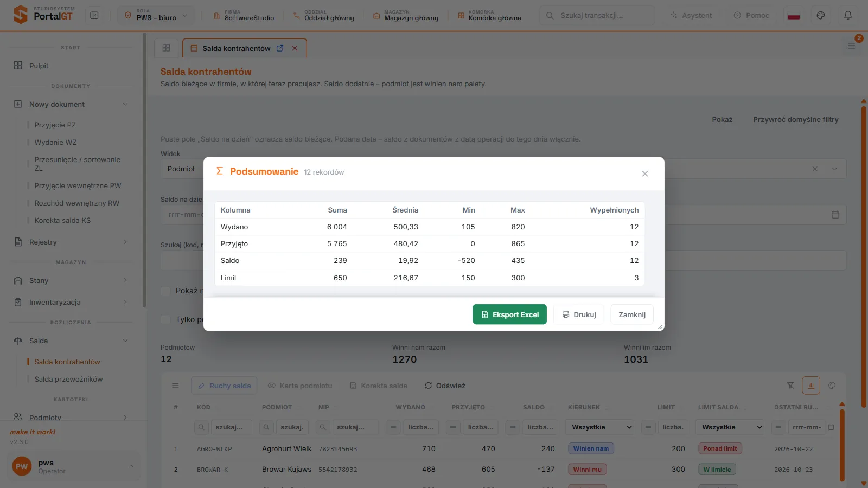This screenshot has width=868, height=488.
Task: Expand the Rejestry section
Action: click(71, 242)
